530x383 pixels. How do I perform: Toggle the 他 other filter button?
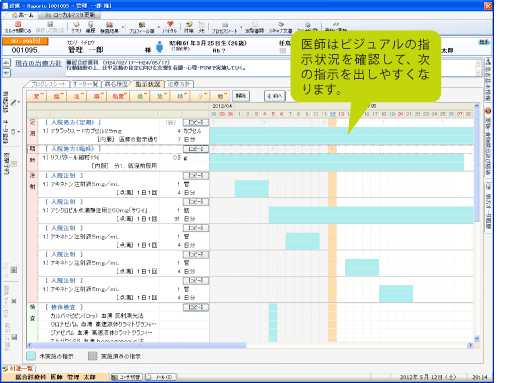220,96
